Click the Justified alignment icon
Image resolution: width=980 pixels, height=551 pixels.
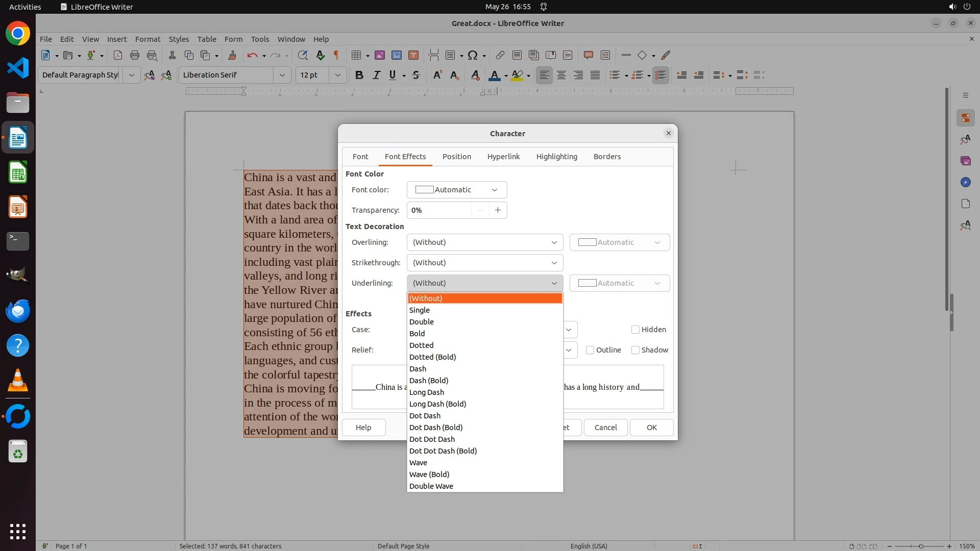[595, 75]
